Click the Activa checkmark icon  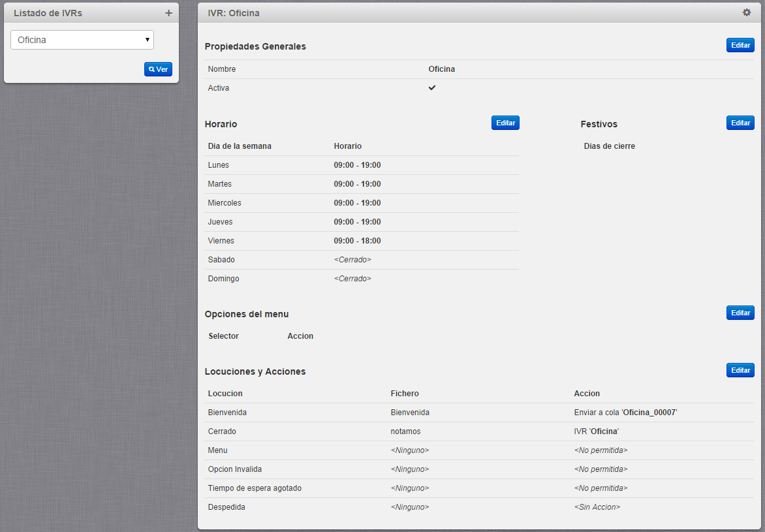coord(432,87)
